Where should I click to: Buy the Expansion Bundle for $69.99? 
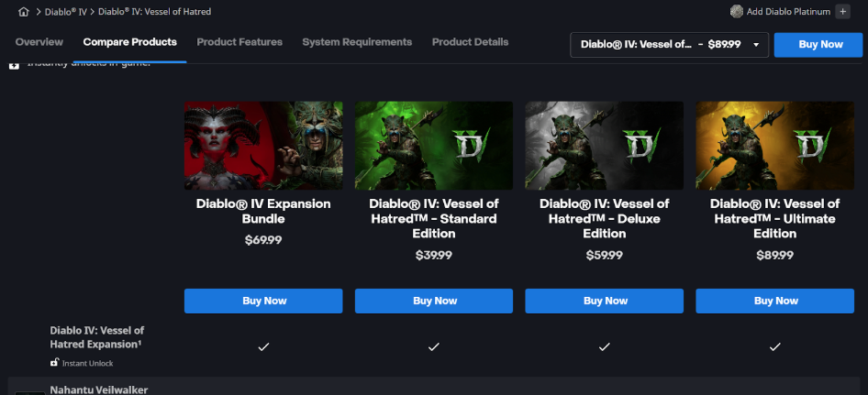tap(263, 301)
